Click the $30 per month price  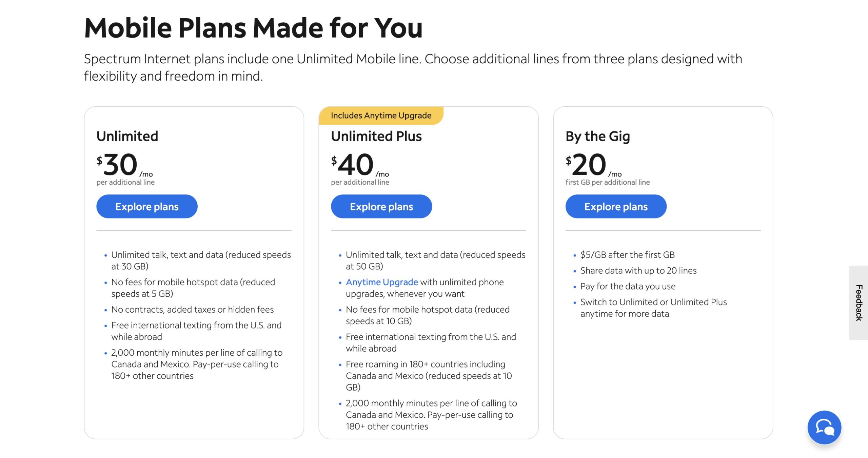120,165
